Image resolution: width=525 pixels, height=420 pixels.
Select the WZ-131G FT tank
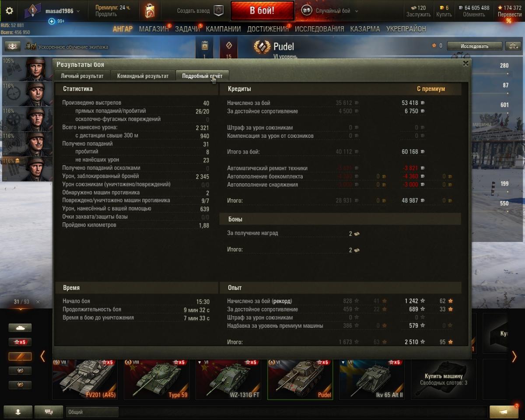[228, 379]
